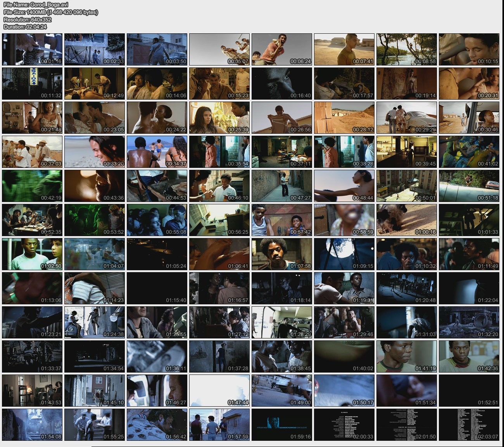
Task: Click the frame marked 01:07:58
Action: coord(282,254)
